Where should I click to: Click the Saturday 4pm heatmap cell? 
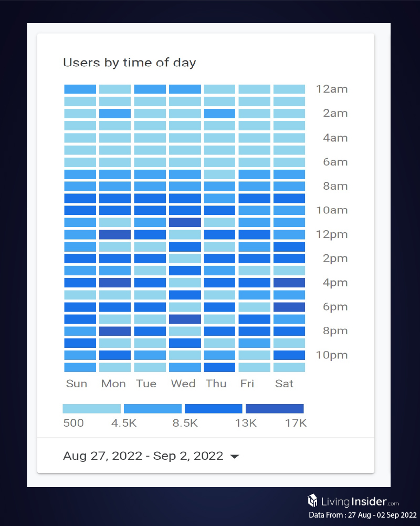point(289,283)
